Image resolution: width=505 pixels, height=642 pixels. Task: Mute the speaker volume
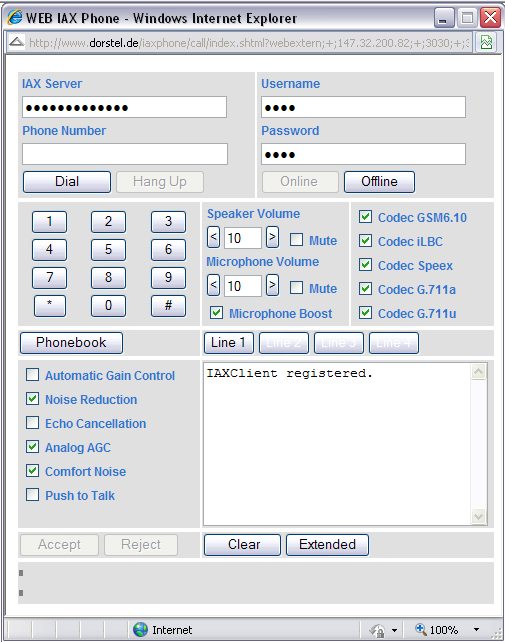tap(297, 240)
